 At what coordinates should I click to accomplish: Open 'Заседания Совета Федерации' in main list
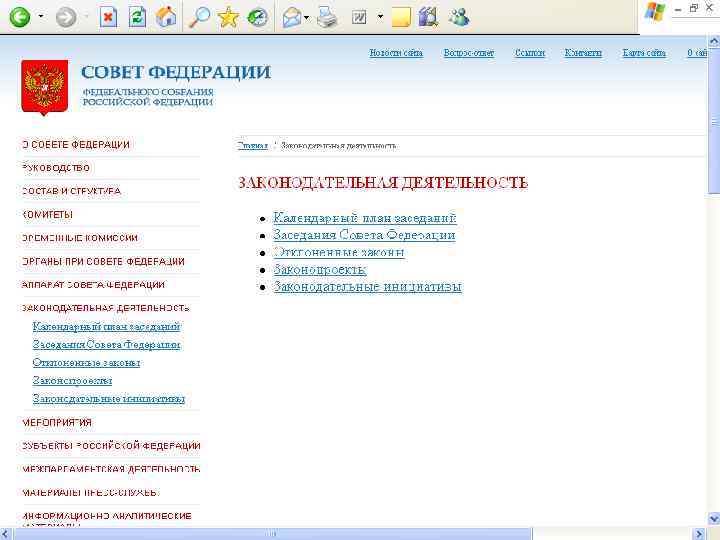click(364, 235)
